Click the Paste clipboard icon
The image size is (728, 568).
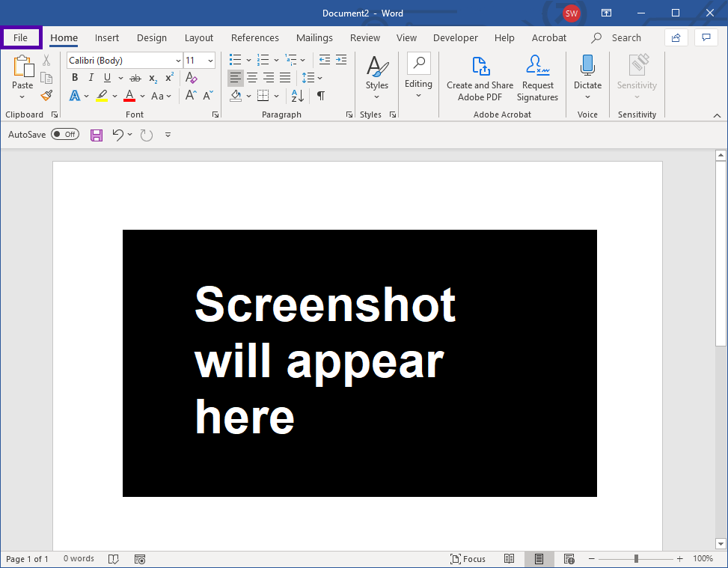(x=23, y=67)
